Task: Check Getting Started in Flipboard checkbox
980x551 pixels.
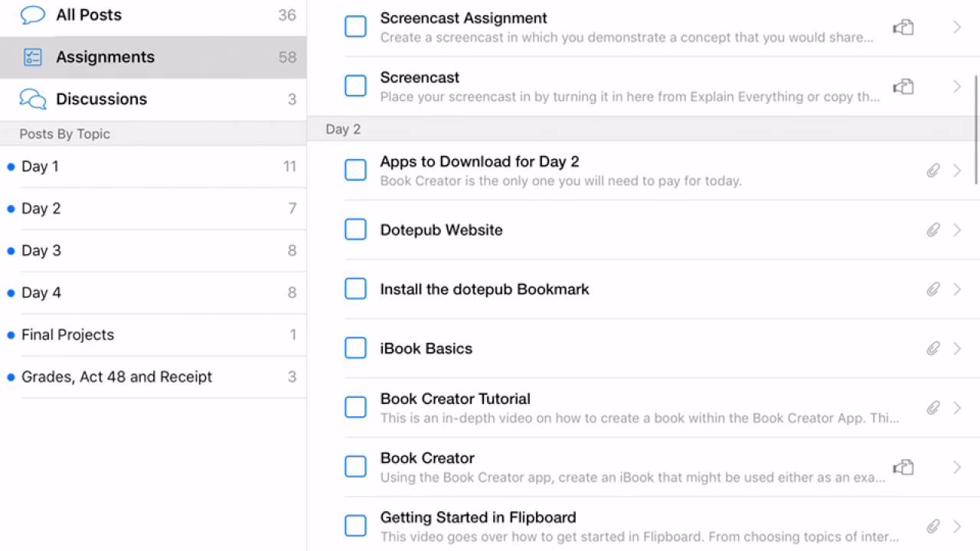Action: pos(355,526)
